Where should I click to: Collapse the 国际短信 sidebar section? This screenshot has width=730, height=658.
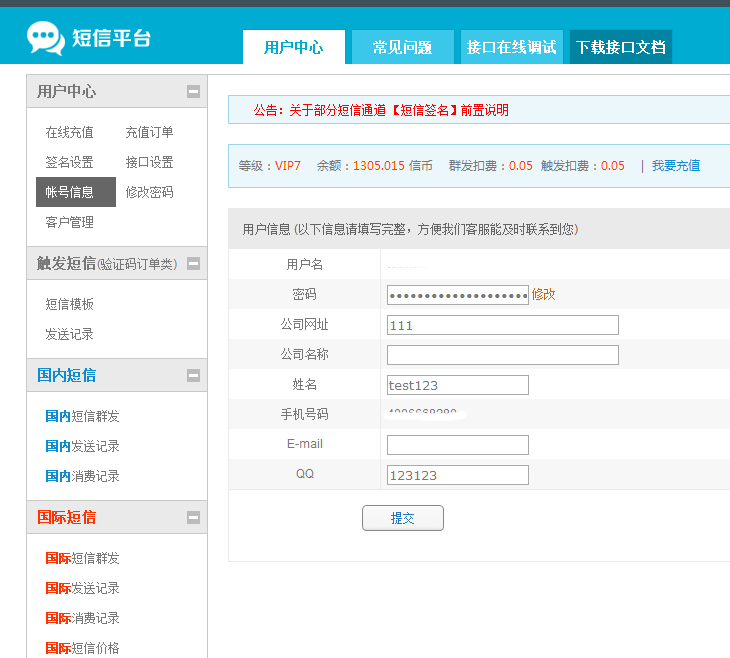pos(193,518)
